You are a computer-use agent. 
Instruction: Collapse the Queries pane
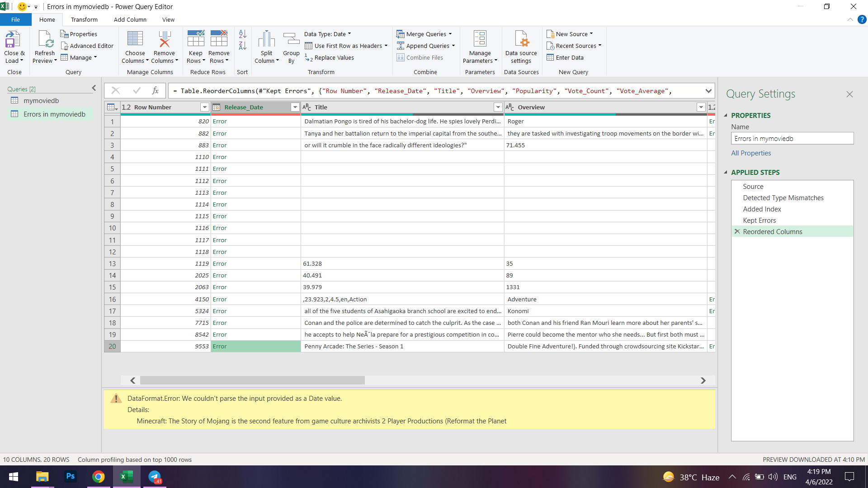tap(94, 88)
